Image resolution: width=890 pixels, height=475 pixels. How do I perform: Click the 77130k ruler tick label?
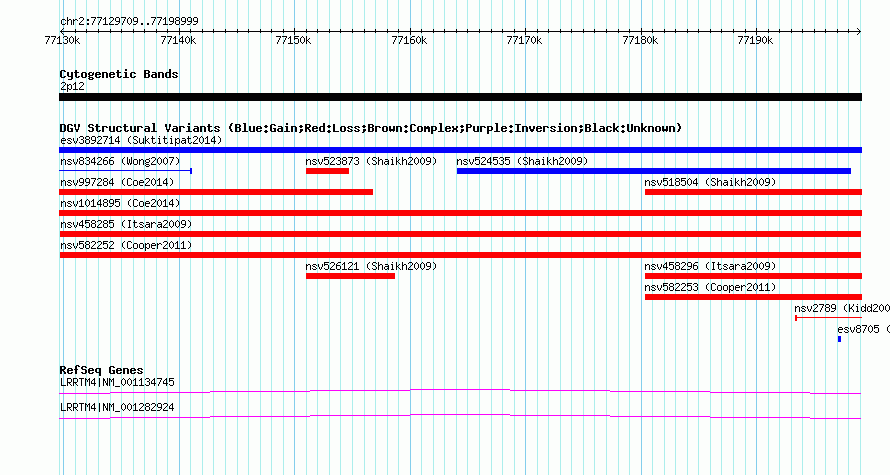[x=62, y=40]
